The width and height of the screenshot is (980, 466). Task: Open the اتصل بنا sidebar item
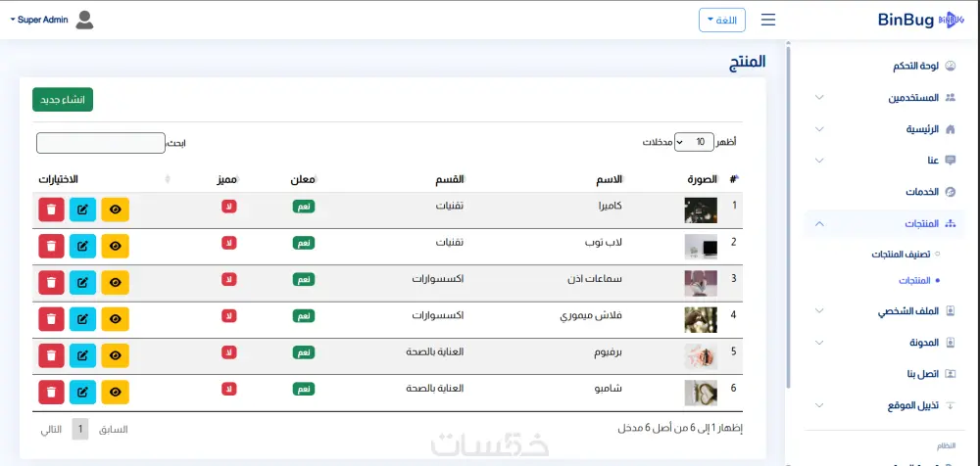884,374
